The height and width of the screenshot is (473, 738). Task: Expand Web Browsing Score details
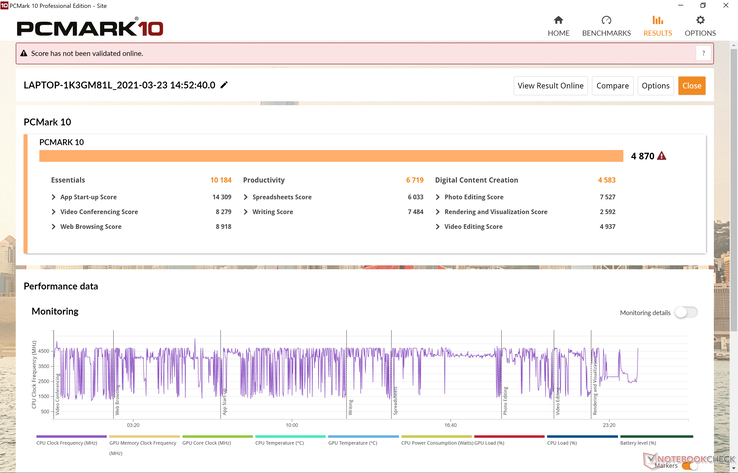click(x=54, y=226)
